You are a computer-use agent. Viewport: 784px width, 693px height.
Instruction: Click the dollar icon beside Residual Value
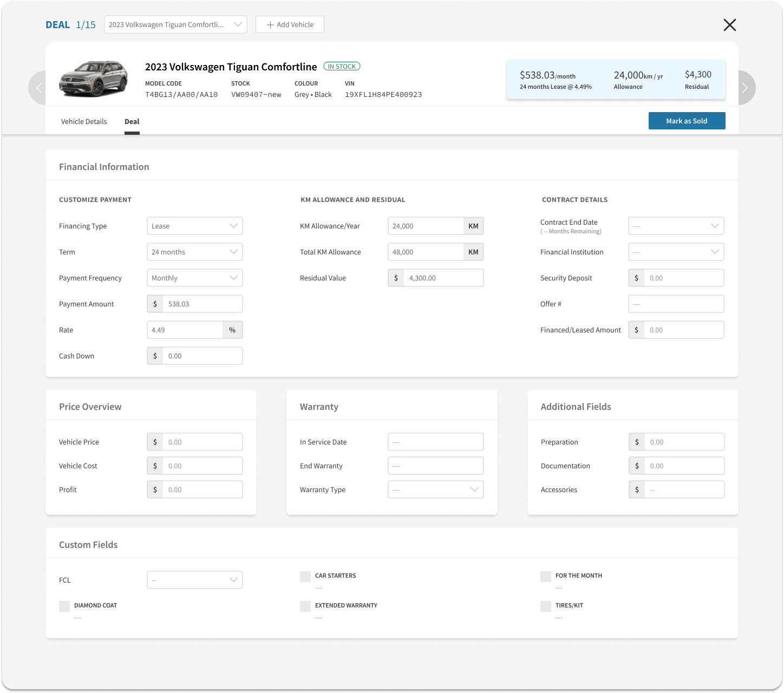click(x=396, y=278)
